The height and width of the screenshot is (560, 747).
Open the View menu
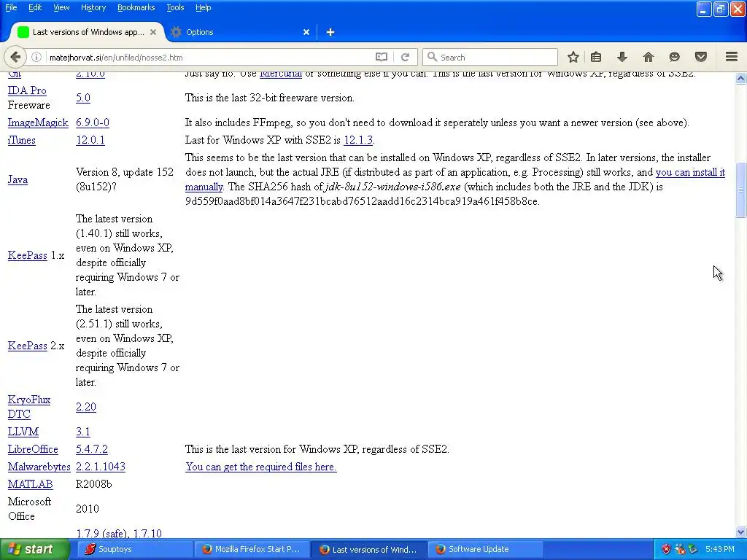pyautogui.click(x=61, y=7)
